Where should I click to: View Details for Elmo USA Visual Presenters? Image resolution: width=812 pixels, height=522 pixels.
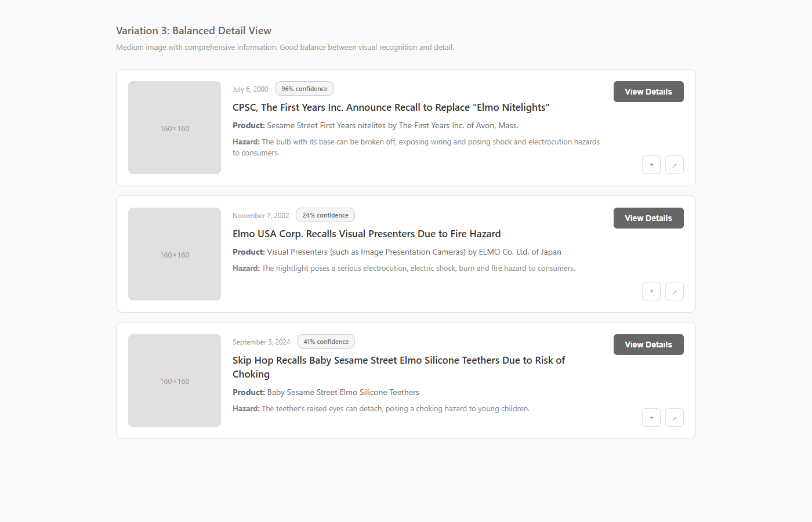click(648, 218)
